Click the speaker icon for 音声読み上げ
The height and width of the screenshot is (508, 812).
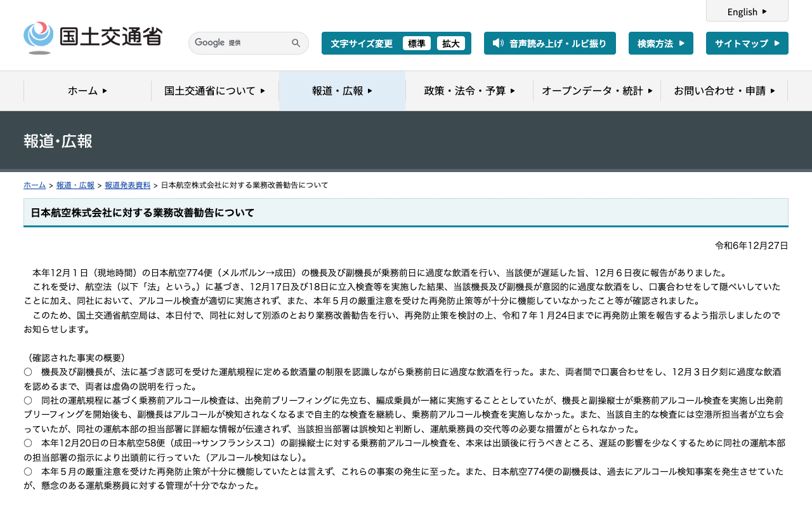498,43
